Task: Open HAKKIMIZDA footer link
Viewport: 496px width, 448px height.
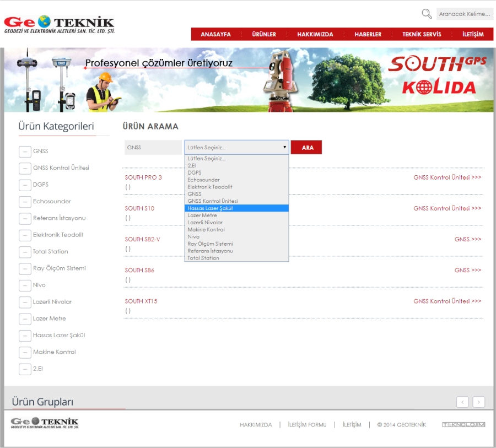Action: pos(256,425)
